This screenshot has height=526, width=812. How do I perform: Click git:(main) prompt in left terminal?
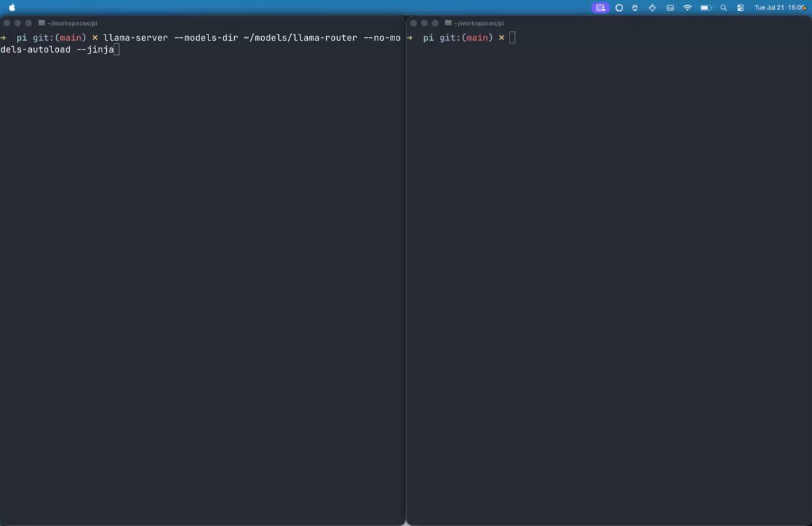click(60, 38)
